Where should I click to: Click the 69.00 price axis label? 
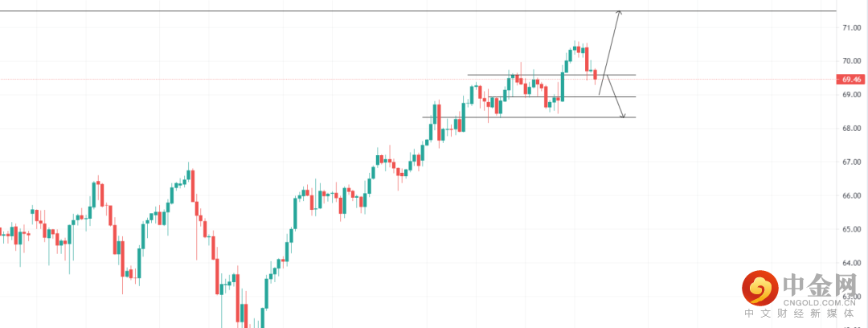point(851,95)
